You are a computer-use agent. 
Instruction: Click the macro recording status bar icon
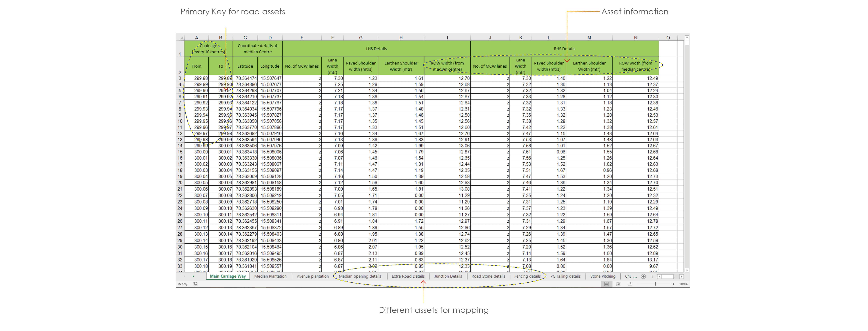(195, 284)
